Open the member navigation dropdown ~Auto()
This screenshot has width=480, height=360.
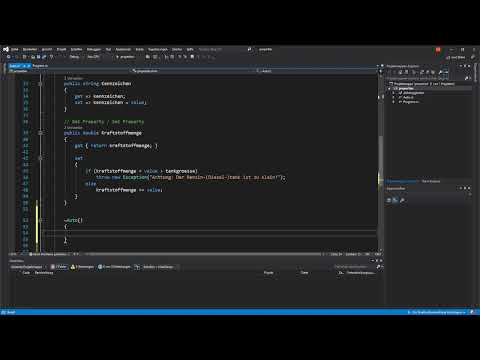[x=317, y=71]
